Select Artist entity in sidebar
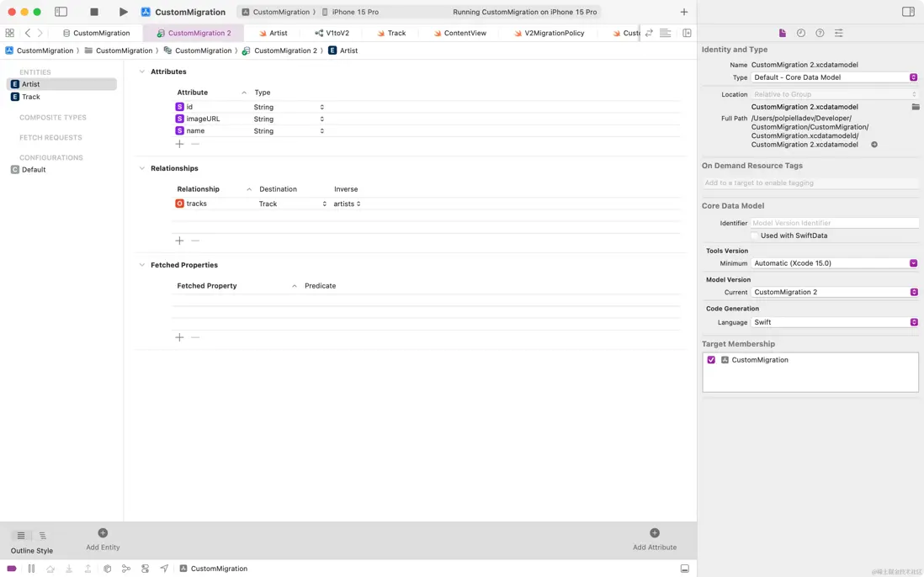924x577 pixels. 62,84
